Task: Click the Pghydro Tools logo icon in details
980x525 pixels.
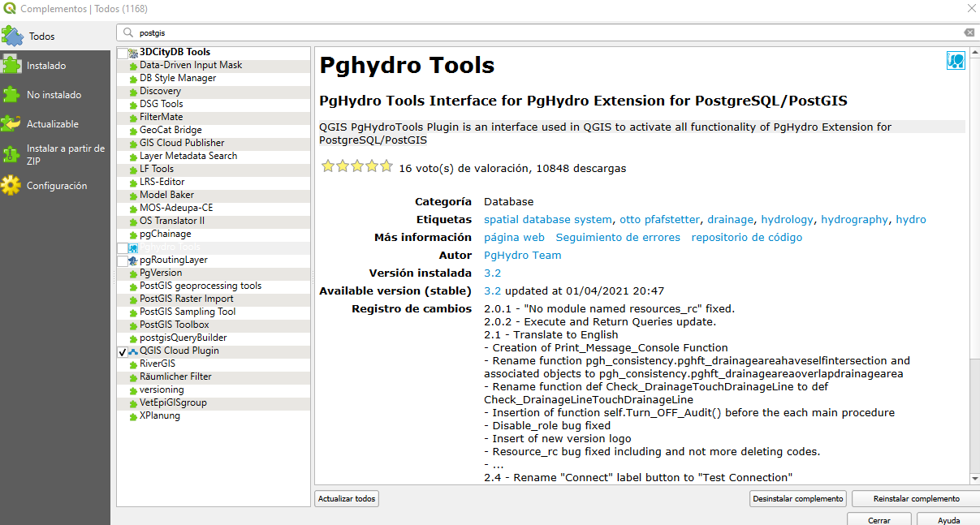Action: click(955, 61)
